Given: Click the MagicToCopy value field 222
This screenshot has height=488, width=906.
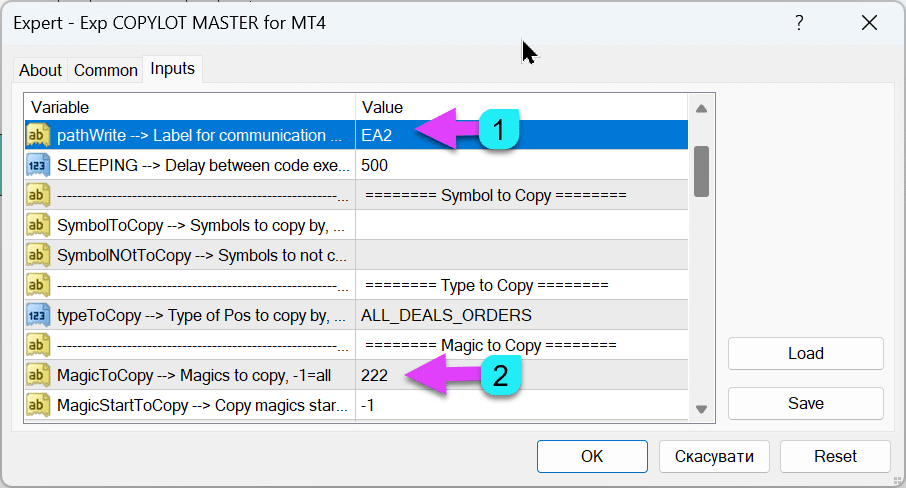Looking at the screenshot, I should tap(375, 375).
